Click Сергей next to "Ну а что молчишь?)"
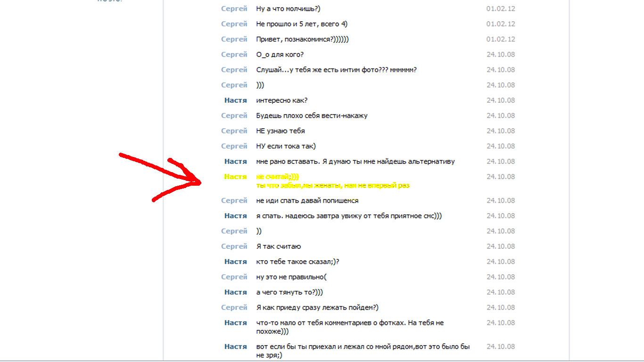Image resolution: width=644 pixels, height=362 pixels. coord(234,8)
